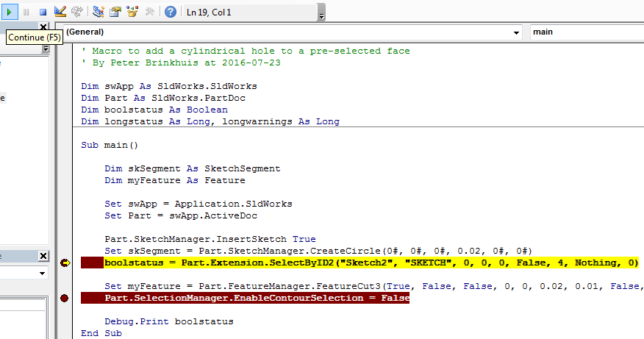Open the Toolbox with the hammer-and-wrench icon
Screen dimensions: 644x339
tap(150, 12)
